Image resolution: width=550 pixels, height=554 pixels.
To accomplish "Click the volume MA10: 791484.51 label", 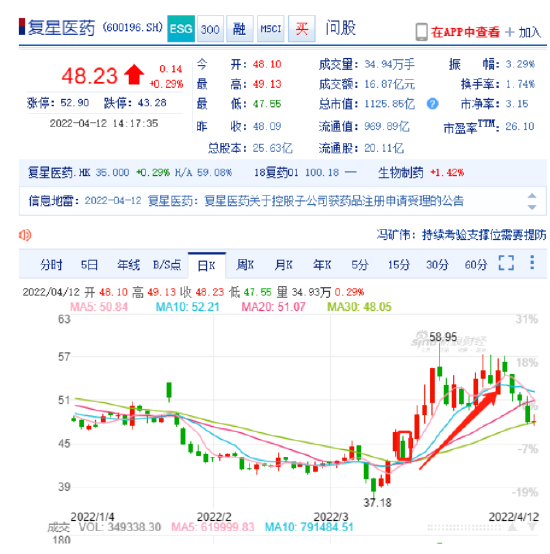I will pyautogui.click(x=309, y=527).
